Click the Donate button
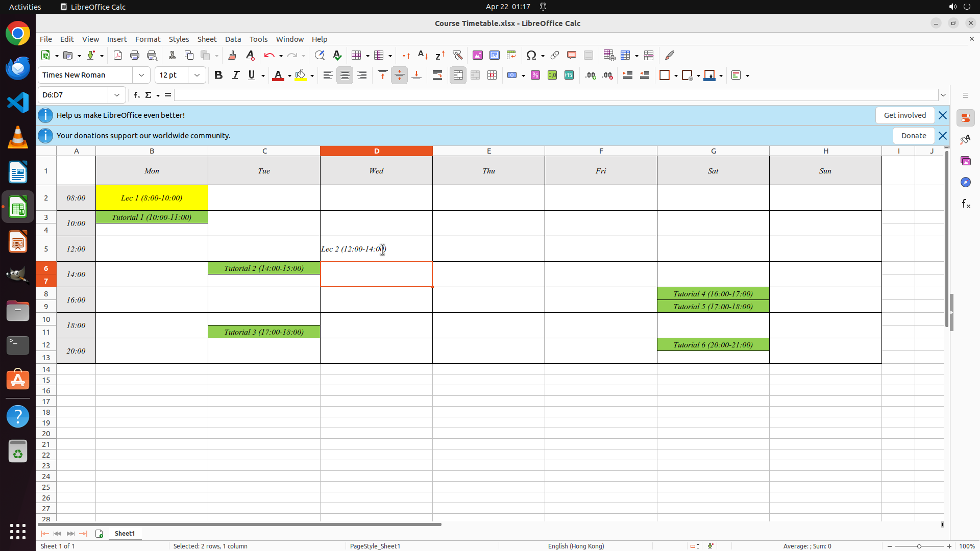The width and height of the screenshot is (980, 551). click(913, 136)
